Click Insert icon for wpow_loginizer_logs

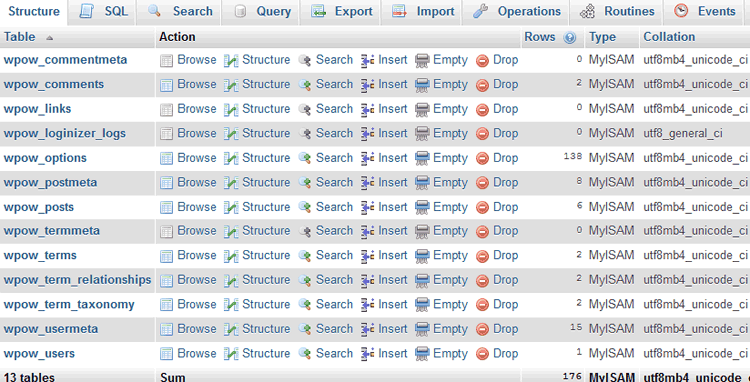pyautogui.click(x=367, y=133)
